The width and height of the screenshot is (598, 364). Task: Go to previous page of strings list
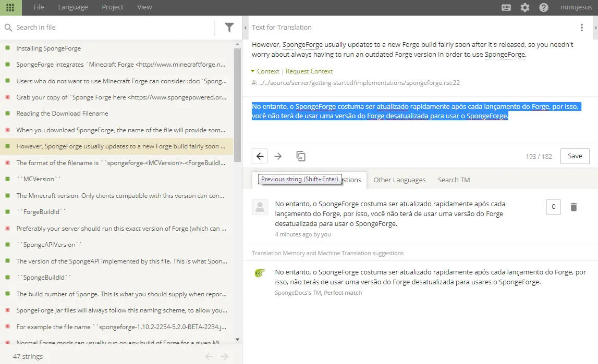[x=209, y=356]
